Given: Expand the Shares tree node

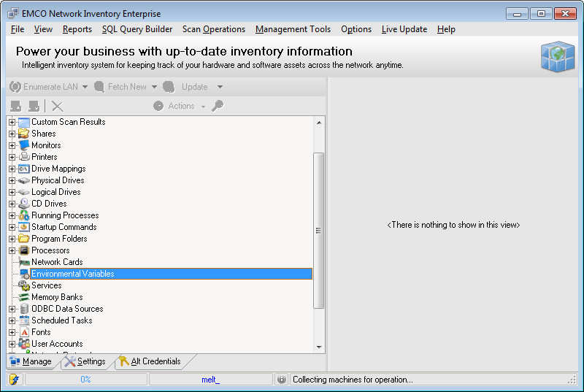Looking at the screenshot, I should [12, 134].
